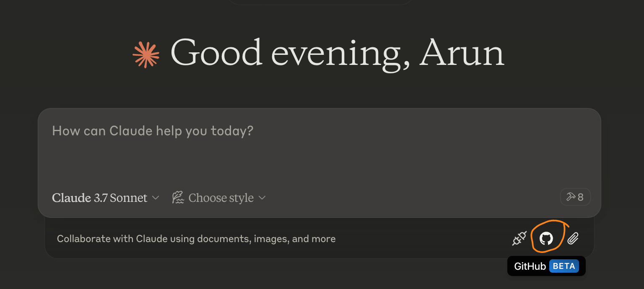Click the plug connector icon

point(519,239)
